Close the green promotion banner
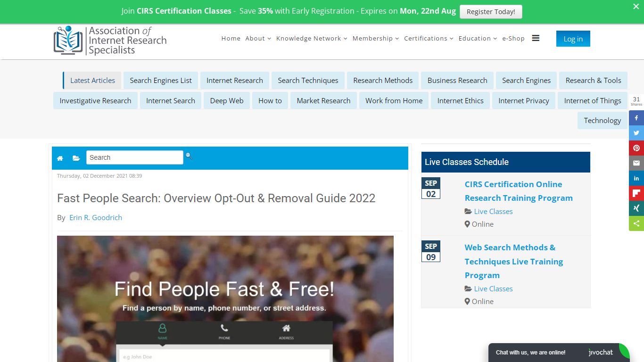 tap(636, 7)
